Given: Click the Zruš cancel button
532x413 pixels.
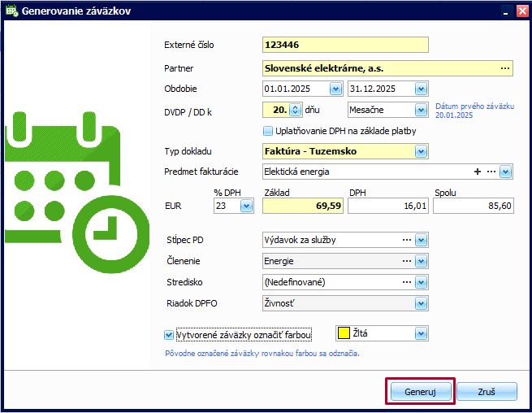Looking at the screenshot, I should pyautogui.click(x=487, y=391).
